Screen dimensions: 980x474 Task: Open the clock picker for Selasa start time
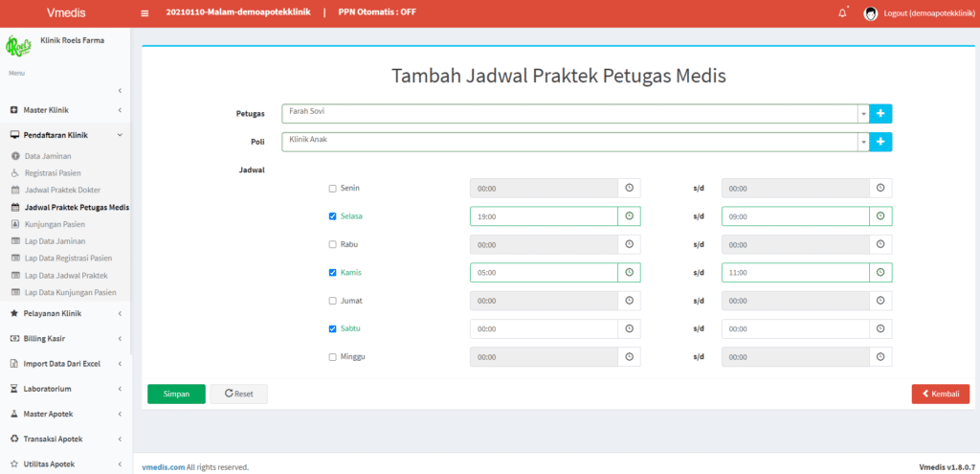(x=630, y=216)
